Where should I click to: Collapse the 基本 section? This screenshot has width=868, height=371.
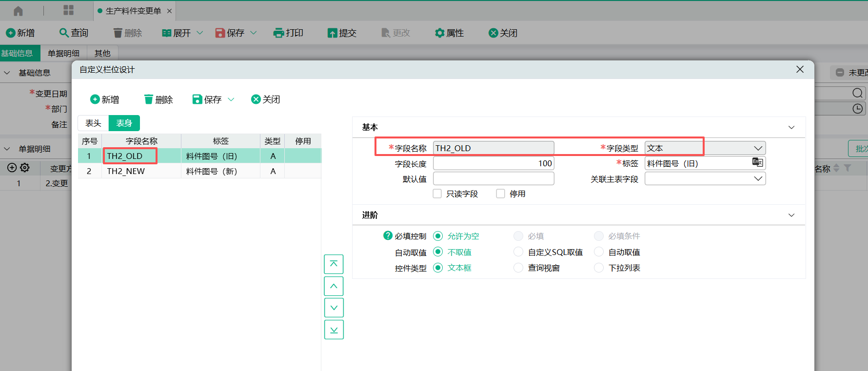coord(791,127)
